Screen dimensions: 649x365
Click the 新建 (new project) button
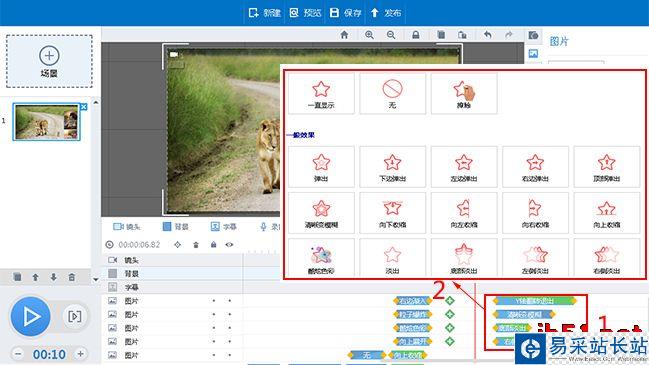(264, 13)
